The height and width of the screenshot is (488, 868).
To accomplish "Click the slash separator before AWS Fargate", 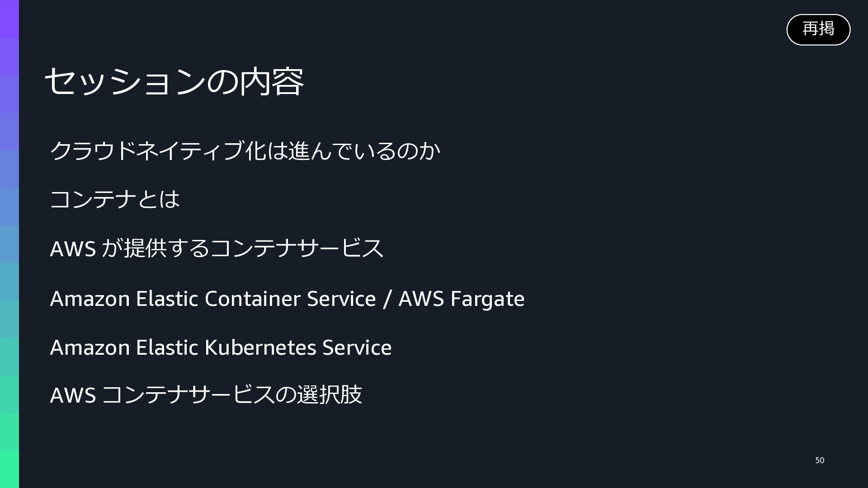I will [x=387, y=299].
